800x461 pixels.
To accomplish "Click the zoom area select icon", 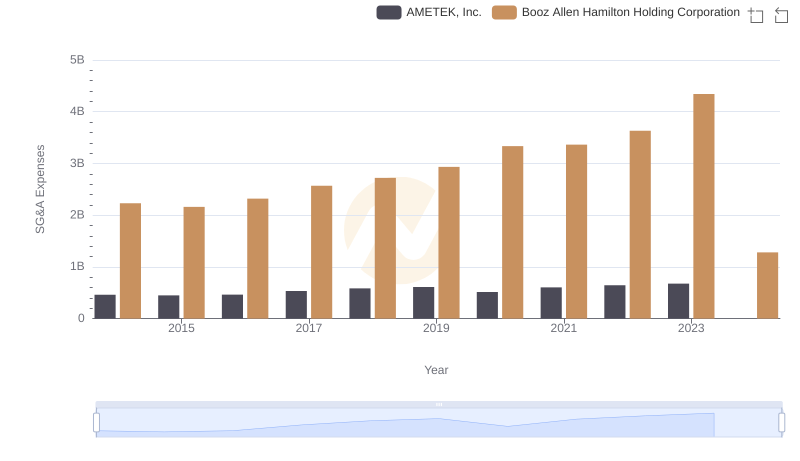I will tap(756, 15).
